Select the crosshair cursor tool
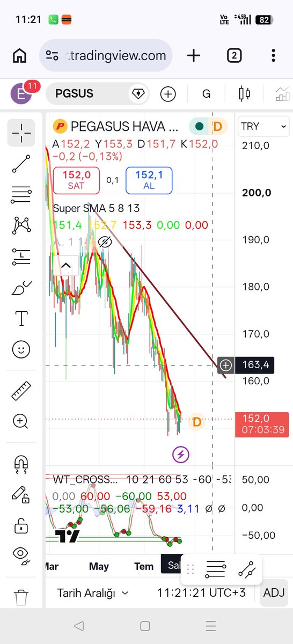The width and height of the screenshot is (293, 644). pos(21,133)
